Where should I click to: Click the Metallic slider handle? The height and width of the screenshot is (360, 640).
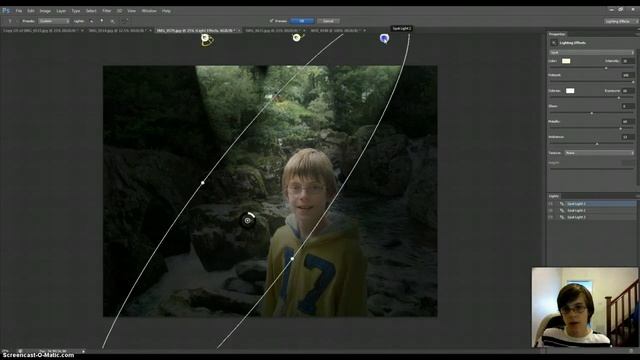[621, 129]
